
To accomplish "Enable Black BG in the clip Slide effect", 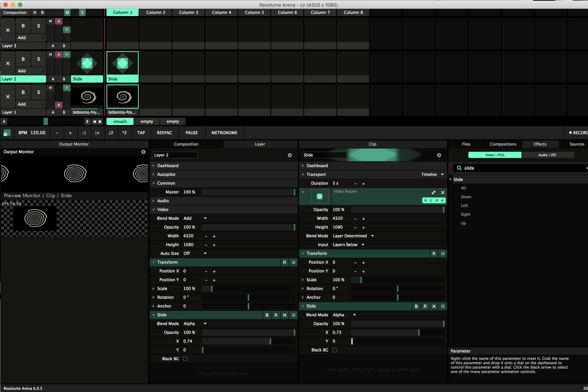I will pos(334,350).
